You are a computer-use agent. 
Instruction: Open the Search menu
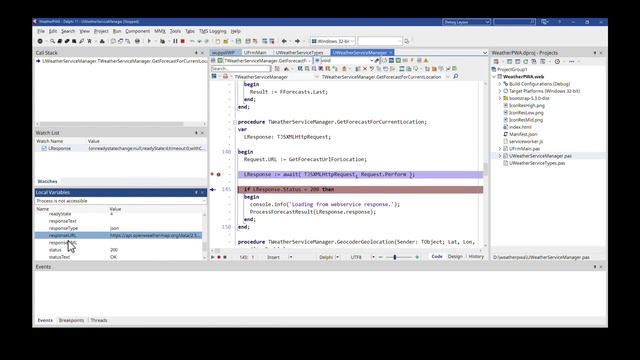pos(68,31)
